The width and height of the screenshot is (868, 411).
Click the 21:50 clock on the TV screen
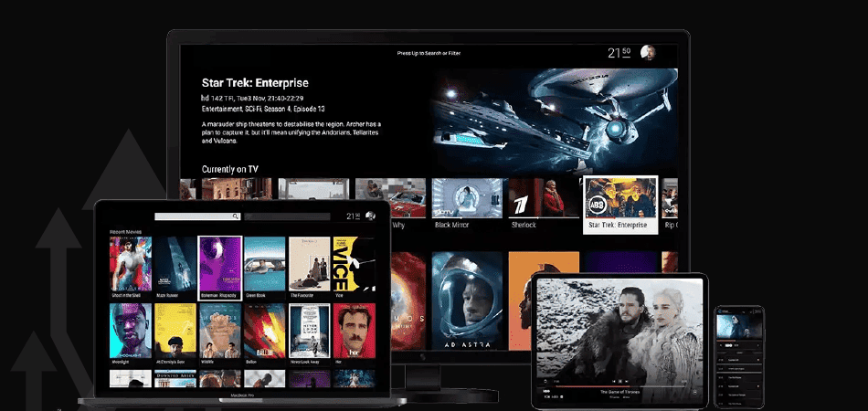[x=619, y=53]
